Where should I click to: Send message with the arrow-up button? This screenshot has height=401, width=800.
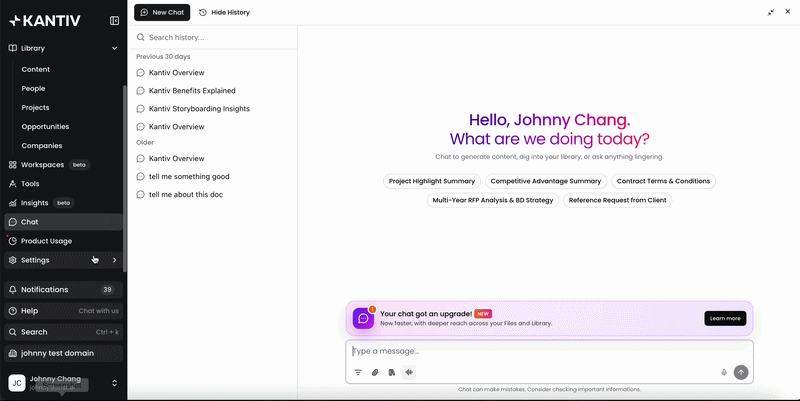[x=741, y=372]
